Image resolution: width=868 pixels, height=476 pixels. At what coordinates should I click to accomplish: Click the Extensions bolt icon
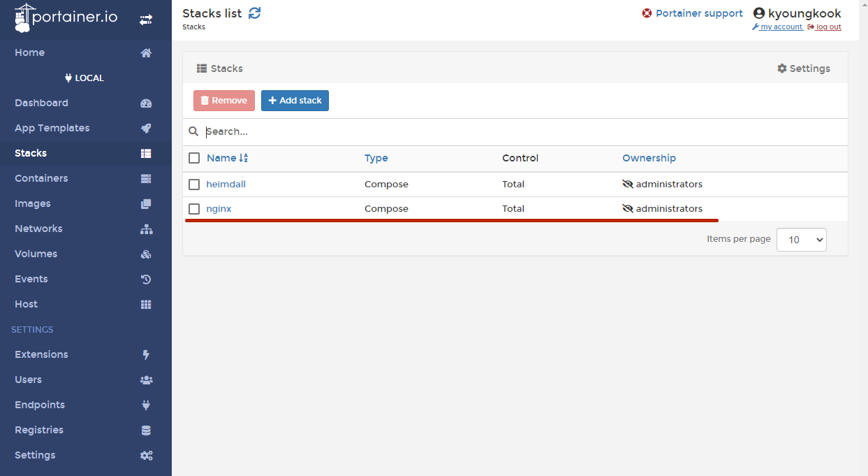tap(146, 355)
